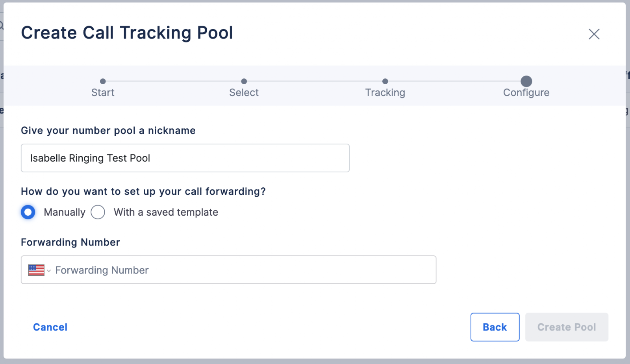Click the Create Pool button

(x=567, y=327)
